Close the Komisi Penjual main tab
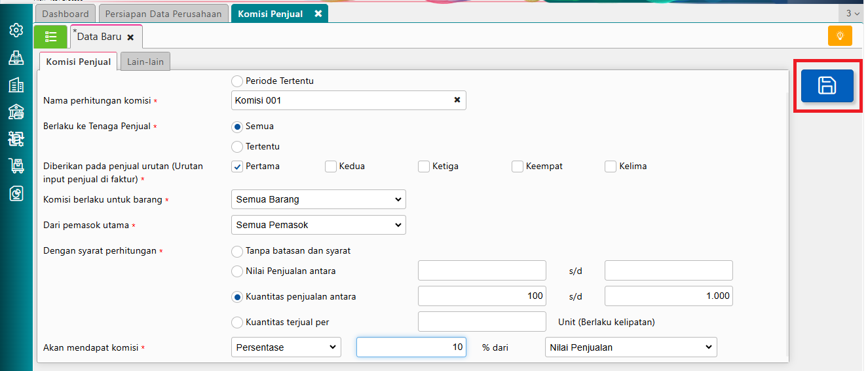The height and width of the screenshot is (371, 868). pos(318,13)
